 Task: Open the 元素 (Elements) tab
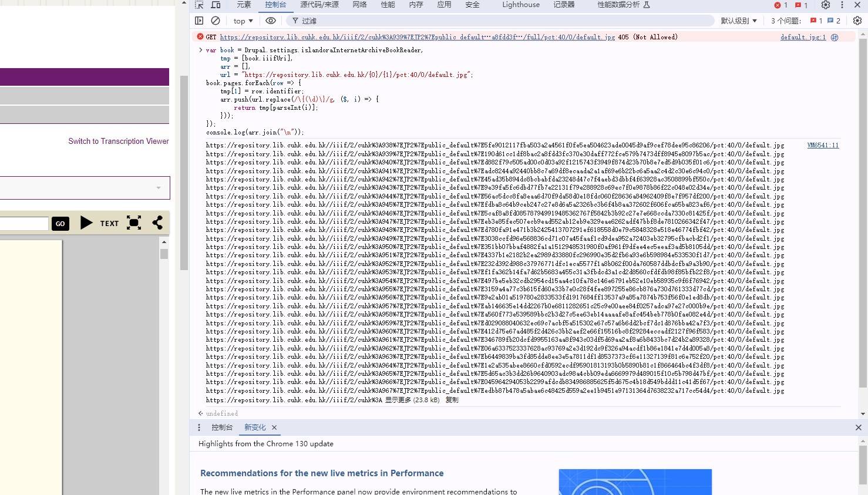point(244,5)
